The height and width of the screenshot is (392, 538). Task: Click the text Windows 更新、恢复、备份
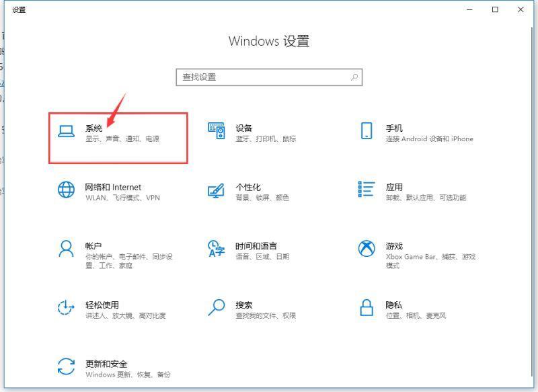coord(128,375)
